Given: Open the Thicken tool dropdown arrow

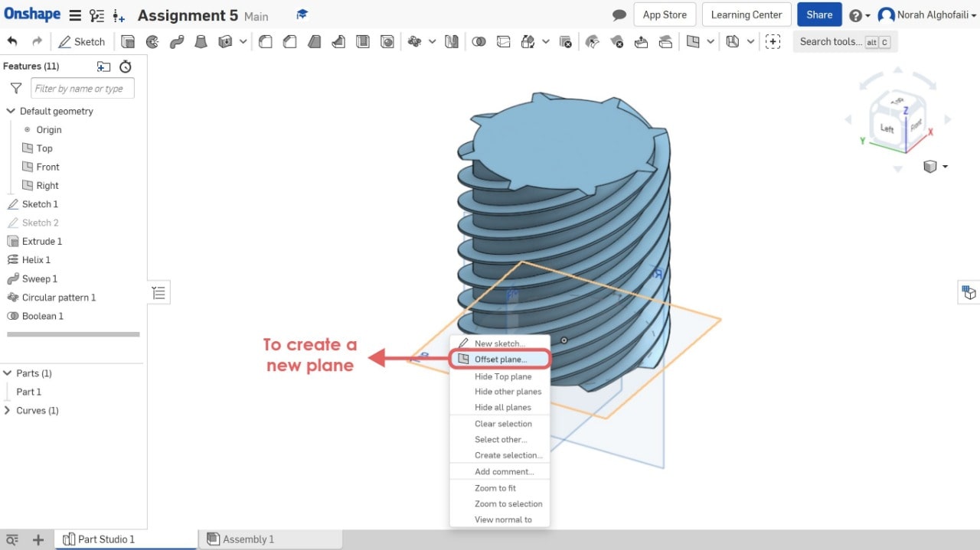Looking at the screenshot, I should pyautogui.click(x=243, y=42).
